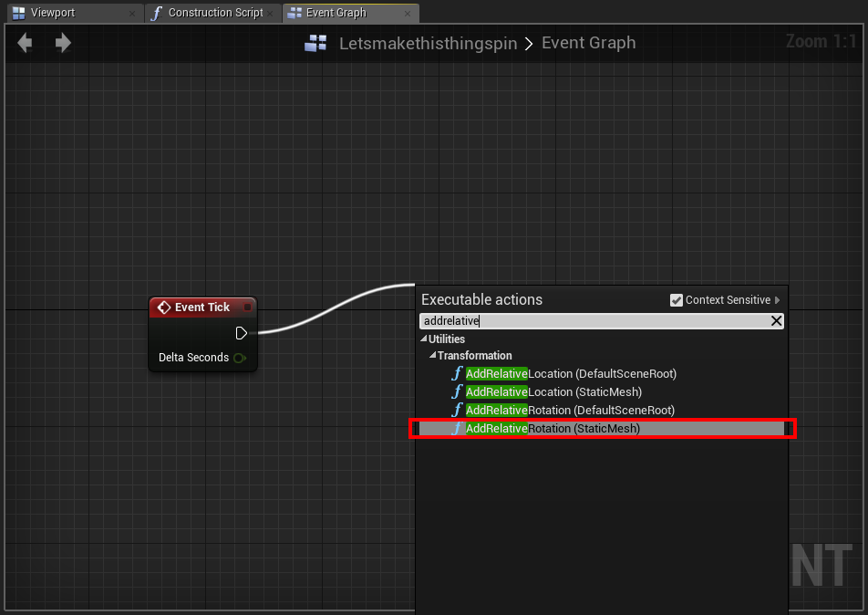Click the Delta Seconds label
Viewport: 868px width, 615px height.
click(x=193, y=358)
